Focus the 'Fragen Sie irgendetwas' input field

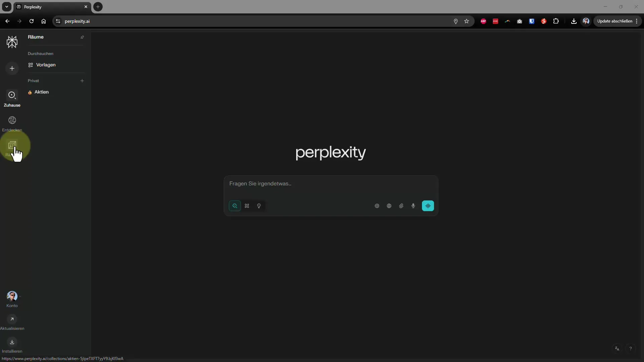click(x=331, y=184)
